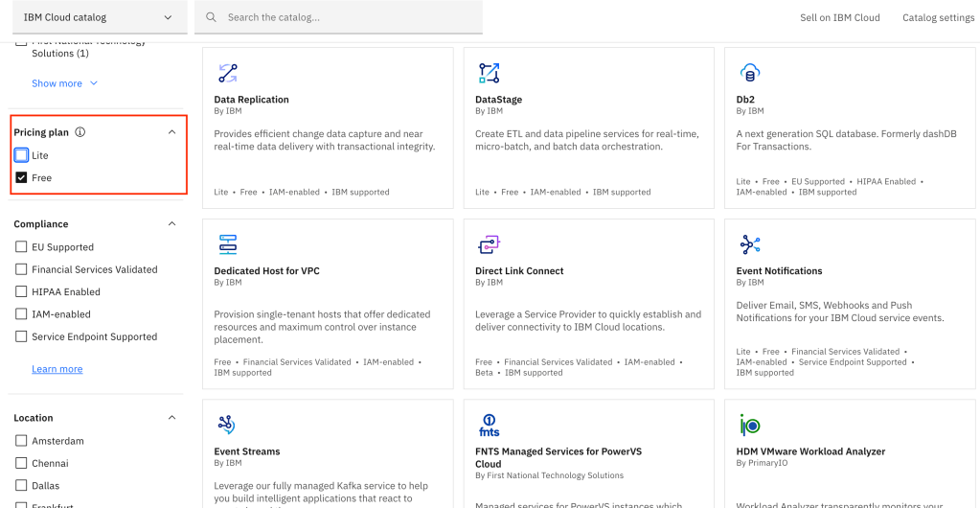Check the HIPAA Enabled compliance filter
The width and height of the screenshot is (980, 508).
21,291
